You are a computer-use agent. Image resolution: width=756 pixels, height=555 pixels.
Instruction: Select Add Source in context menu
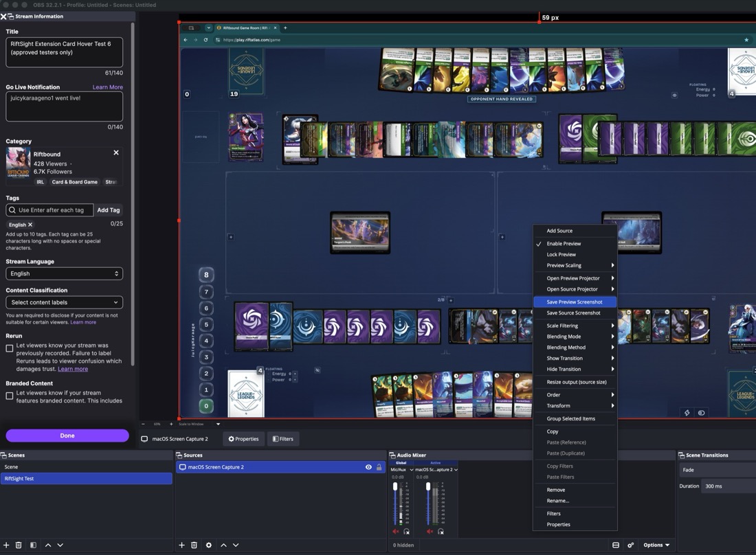pyautogui.click(x=575, y=231)
